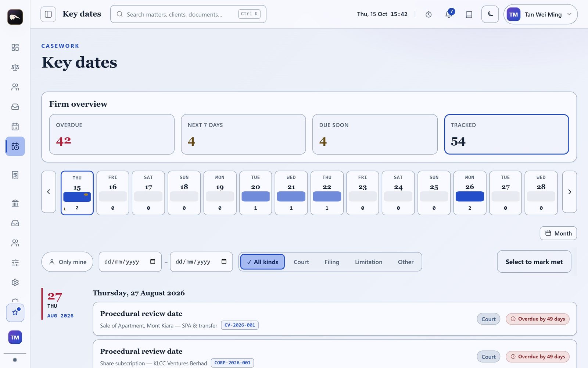Open Tan Wei Ming user menu
The image size is (588, 368).
540,14
